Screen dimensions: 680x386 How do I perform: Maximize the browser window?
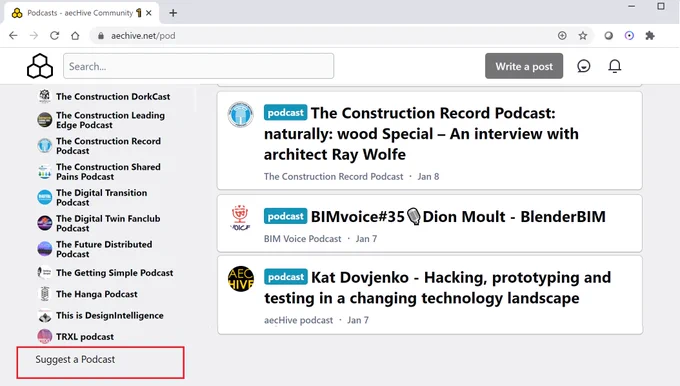point(661,7)
